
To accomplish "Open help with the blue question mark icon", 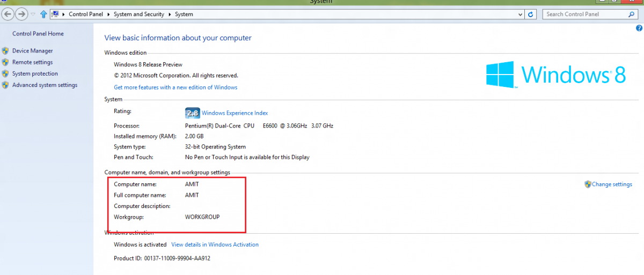I will click(x=639, y=28).
